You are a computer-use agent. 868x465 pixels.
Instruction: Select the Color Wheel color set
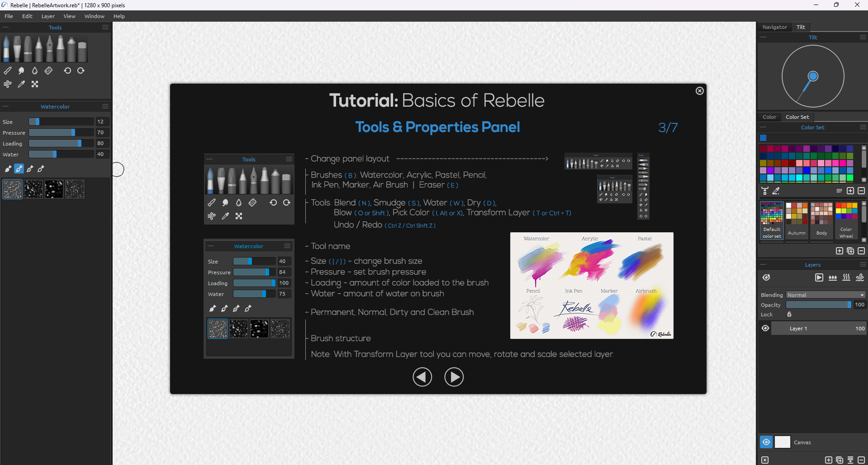tap(846, 220)
